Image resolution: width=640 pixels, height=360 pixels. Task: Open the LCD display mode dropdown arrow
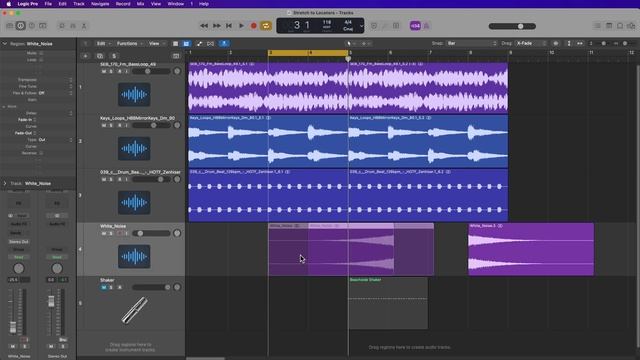pos(361,26)
